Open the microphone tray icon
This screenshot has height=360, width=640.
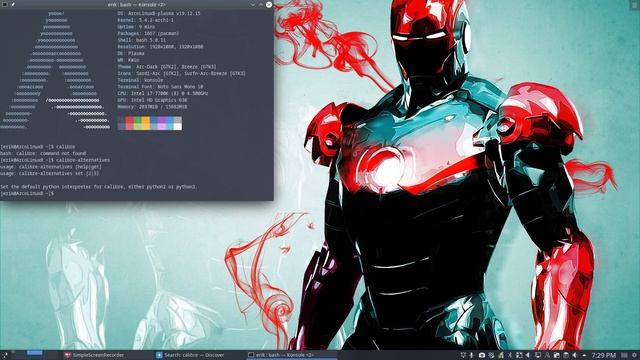coord(471,355)
